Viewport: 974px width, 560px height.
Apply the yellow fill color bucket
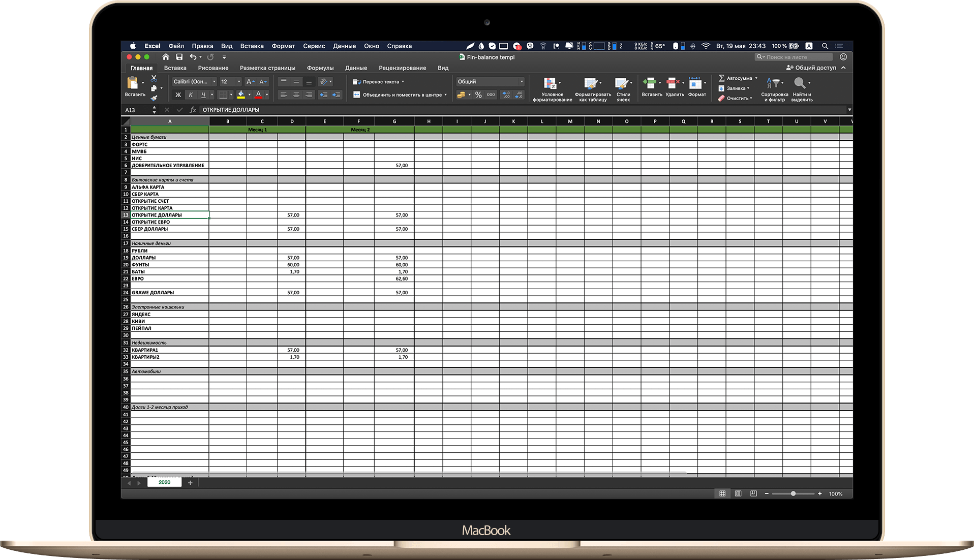coord(241,95)
